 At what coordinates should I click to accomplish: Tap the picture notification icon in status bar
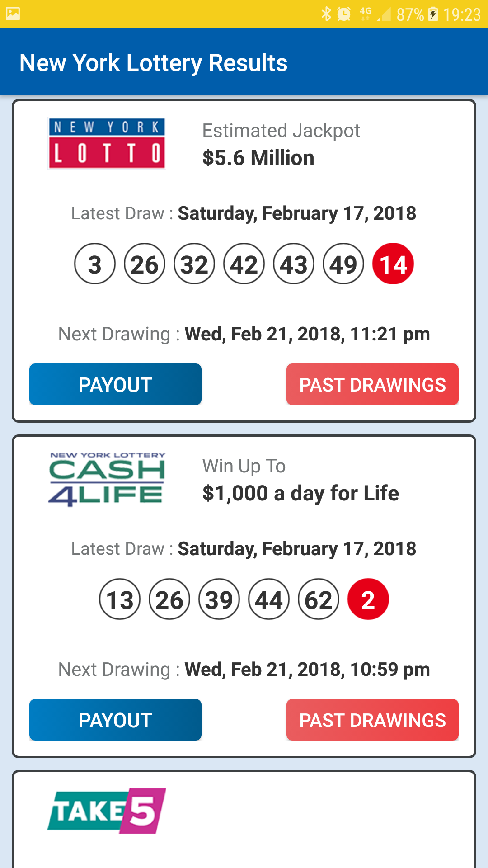point(13,14)
